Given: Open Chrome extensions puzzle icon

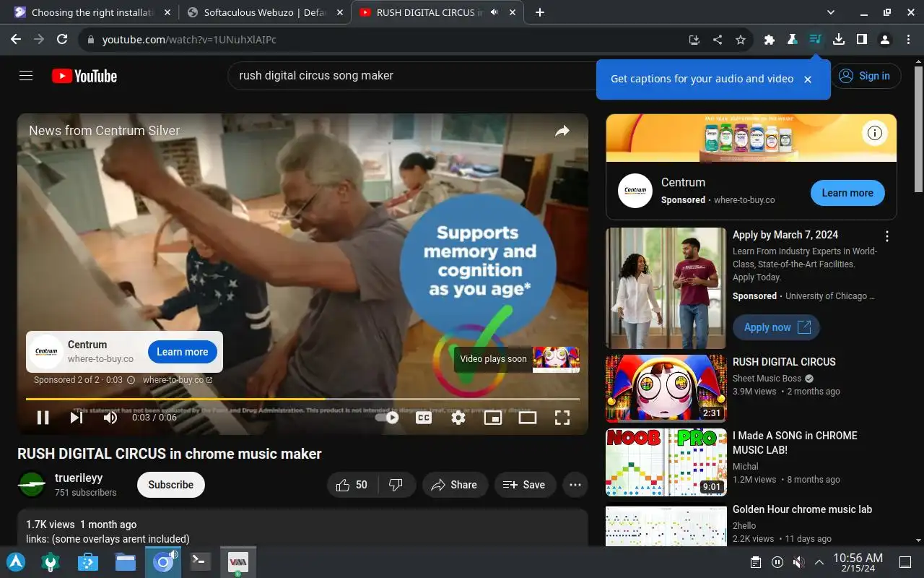Looking at the screenshot, I should pyautogui.click(x=770, y=40).
